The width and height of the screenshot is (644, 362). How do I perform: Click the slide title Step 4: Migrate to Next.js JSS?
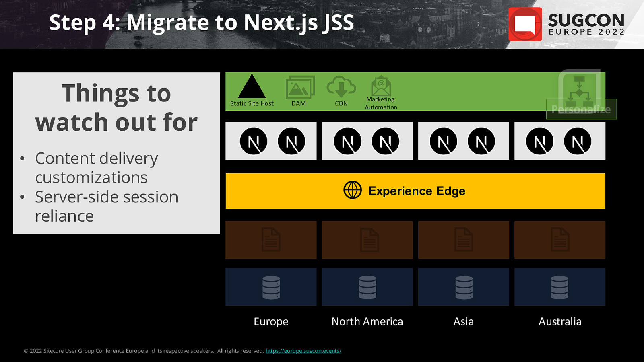tap(202, 23)
